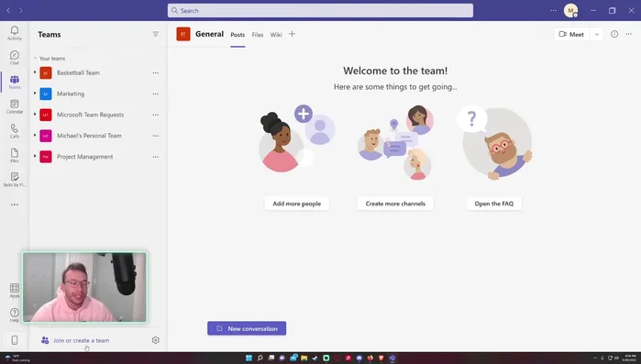Click the Basketball Team avatar icon
This screenshot has width=641, height=364.
point(45,72)
